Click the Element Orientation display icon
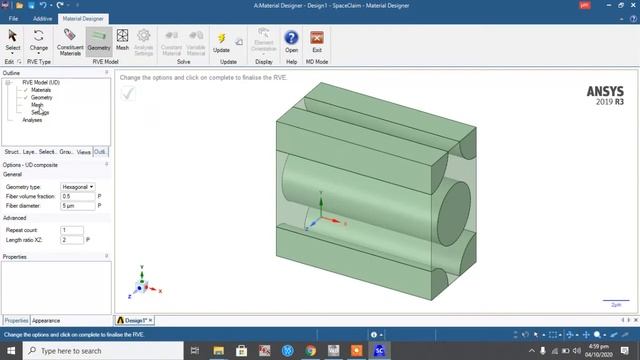 point(264,33)
